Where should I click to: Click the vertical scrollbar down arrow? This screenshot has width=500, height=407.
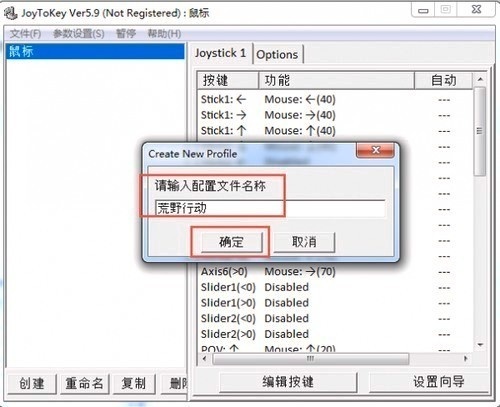(x=480, y=345)
